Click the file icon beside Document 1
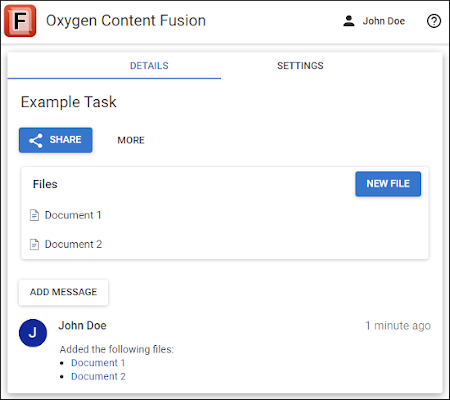This screenshot has height=400, width=450. [34, 215]
